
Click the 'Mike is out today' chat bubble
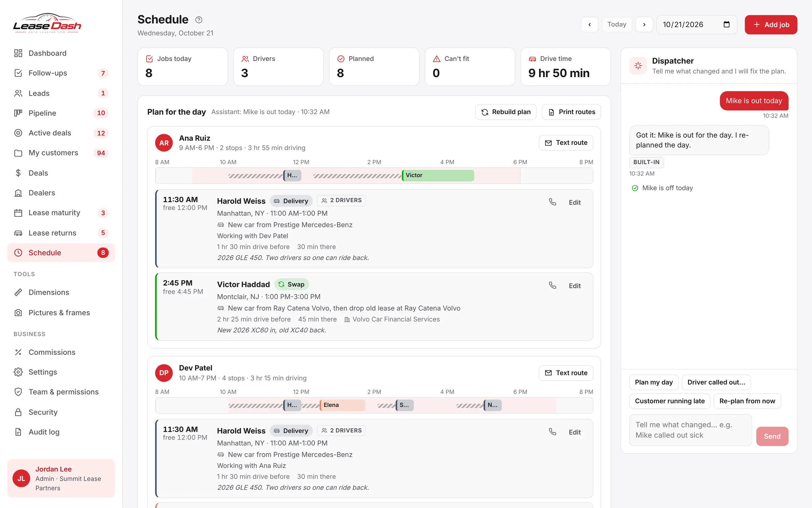click(x=754, y=101)
